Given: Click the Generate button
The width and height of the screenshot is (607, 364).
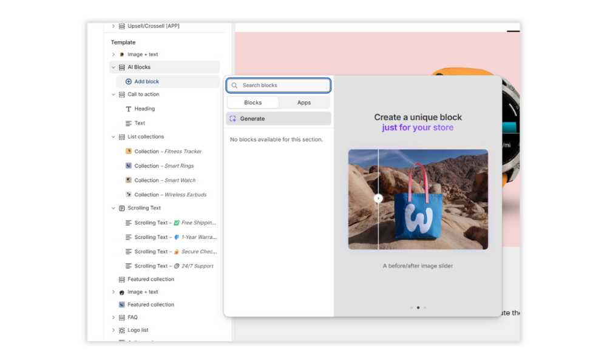Looking at the screenshot, I should 279,119.
